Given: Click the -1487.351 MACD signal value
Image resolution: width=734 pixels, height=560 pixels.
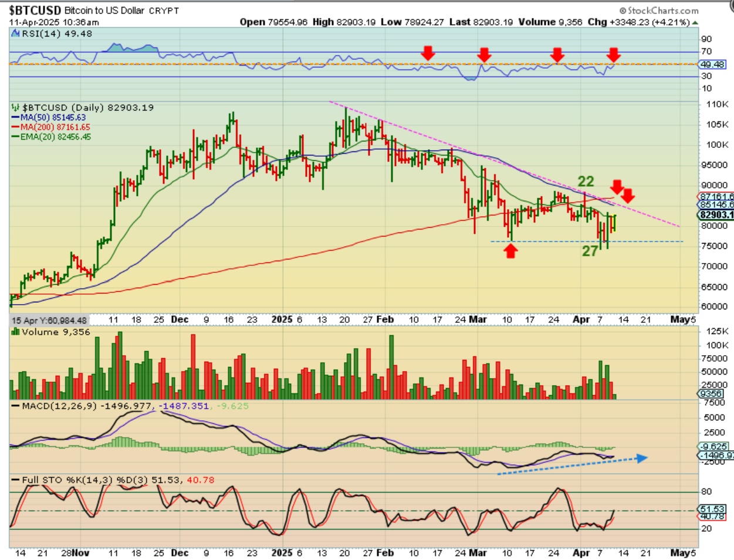Looking at the screenshot, I should coord(184,406).
